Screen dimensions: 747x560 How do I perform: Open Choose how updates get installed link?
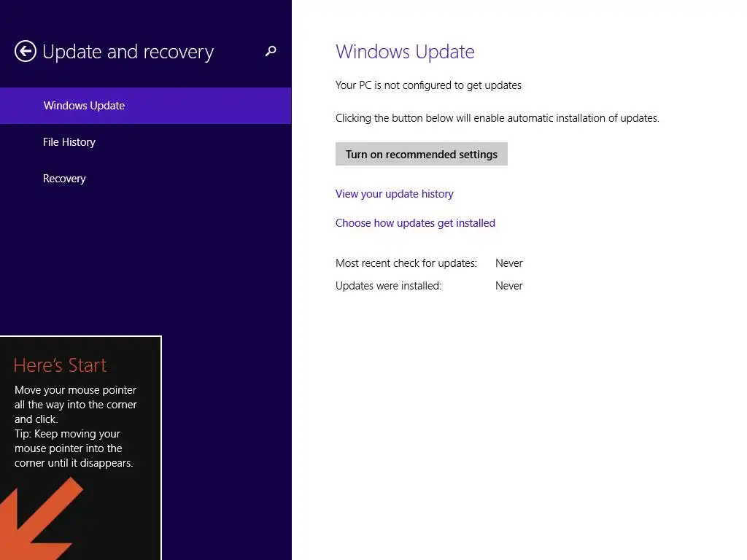pyautogui.click(x=415, y=223)
